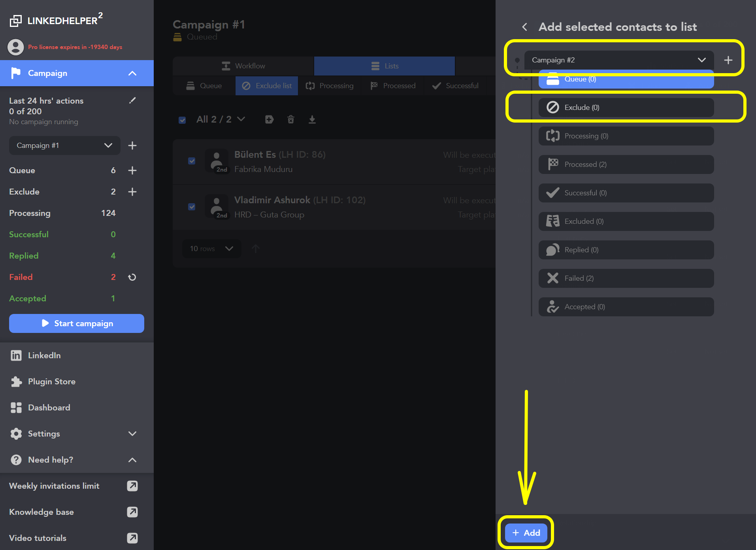Open Weekly invitations limit external link icon

point(132,486)
